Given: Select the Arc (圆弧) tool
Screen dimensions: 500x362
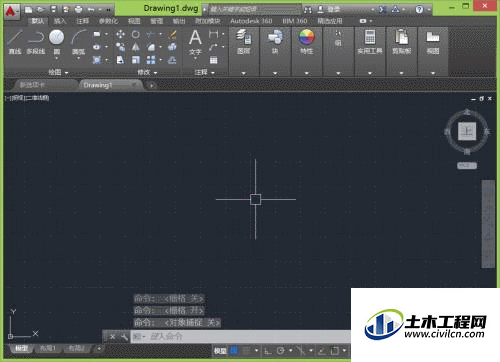Looking at the screenshot, I should pos(79,42).
